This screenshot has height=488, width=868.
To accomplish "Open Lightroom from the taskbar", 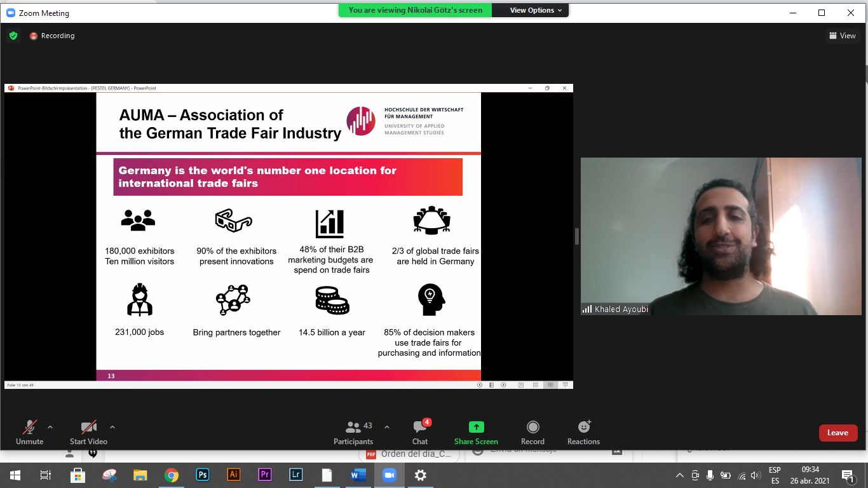I will pos(295,475).
